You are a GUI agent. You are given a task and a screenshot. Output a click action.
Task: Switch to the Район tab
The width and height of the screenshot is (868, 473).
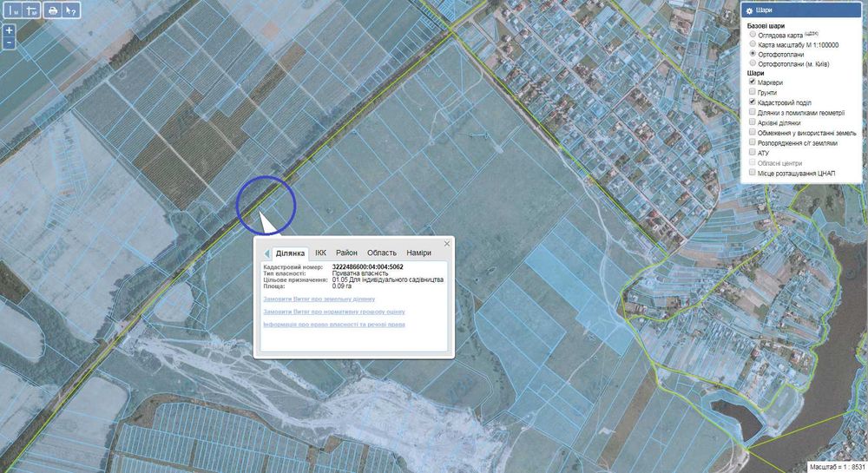(x=346, y=253)
